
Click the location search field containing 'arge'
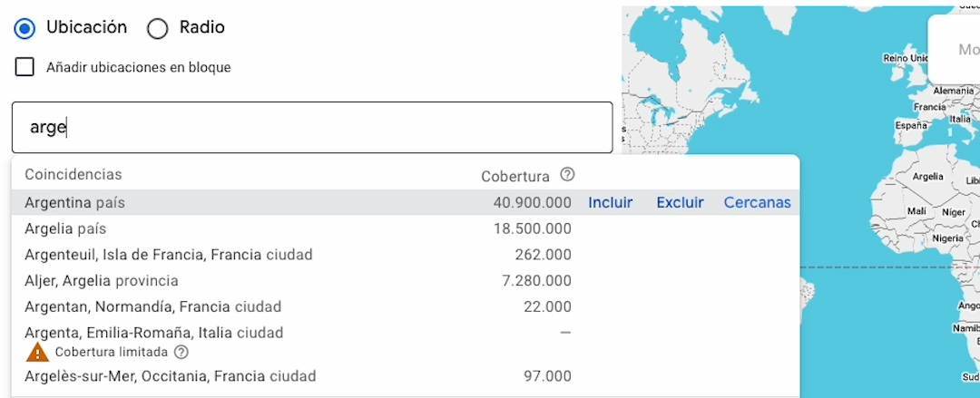pos(311,128)
